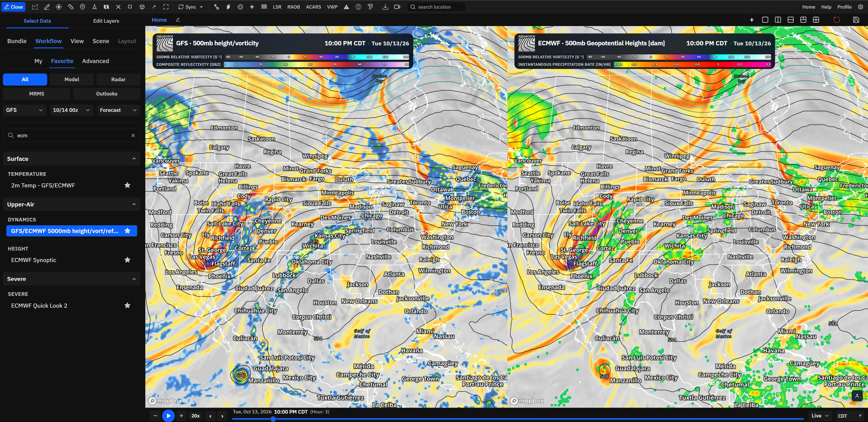This screenshot has height=422, width=868.
Task: Open the Sync dropdown
Action: 191,7
